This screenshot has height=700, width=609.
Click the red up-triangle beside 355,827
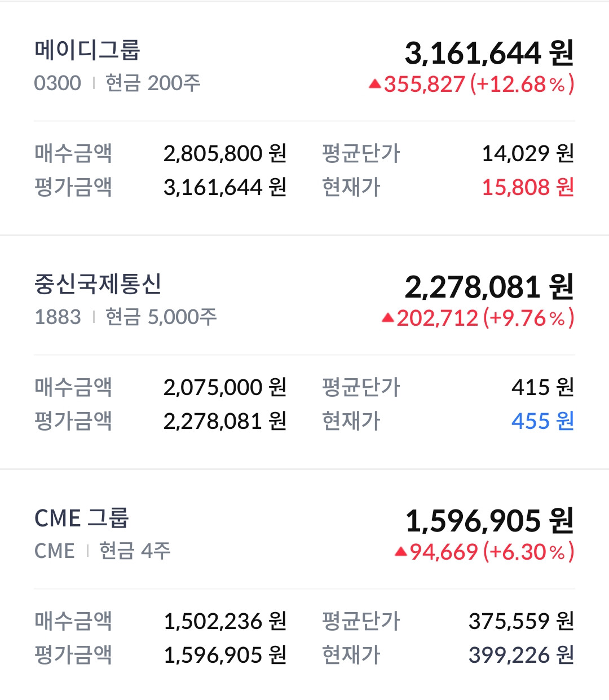(x=375, y=85)
